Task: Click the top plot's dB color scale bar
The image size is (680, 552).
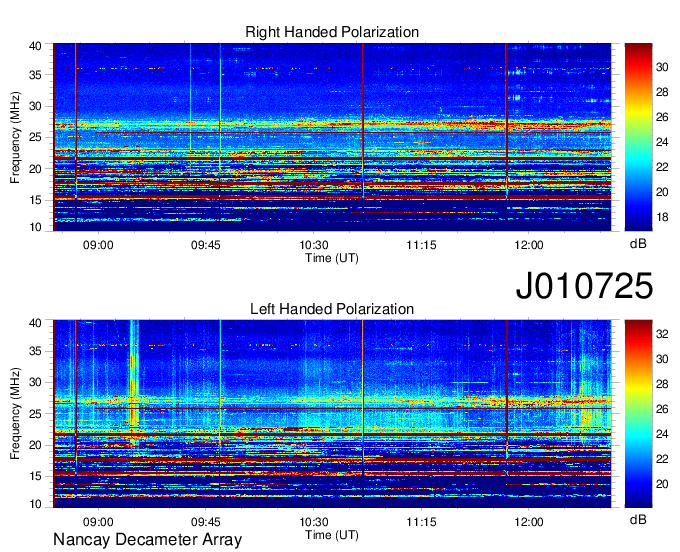Action: [638, 137]
